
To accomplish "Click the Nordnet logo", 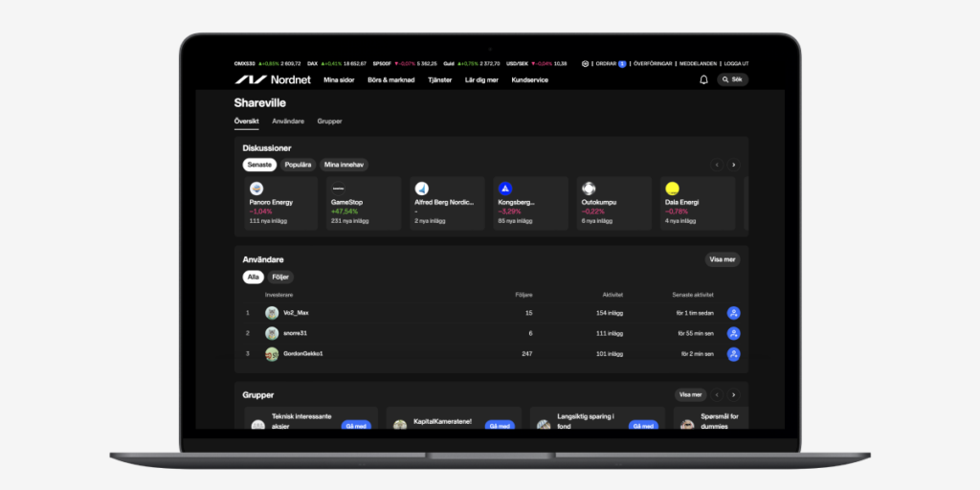I will [273, 80].
